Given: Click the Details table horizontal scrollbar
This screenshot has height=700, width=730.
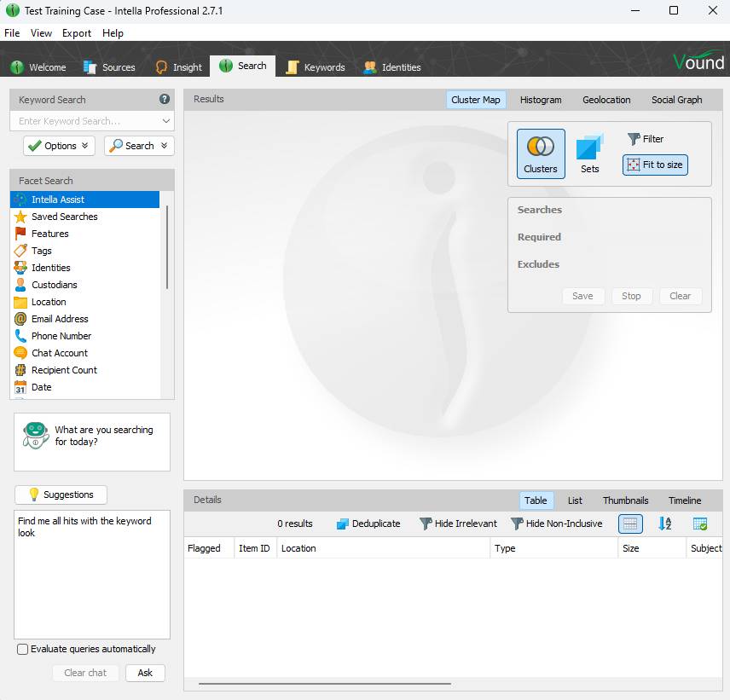Looking at the screenshot, I should pos(325,684).
